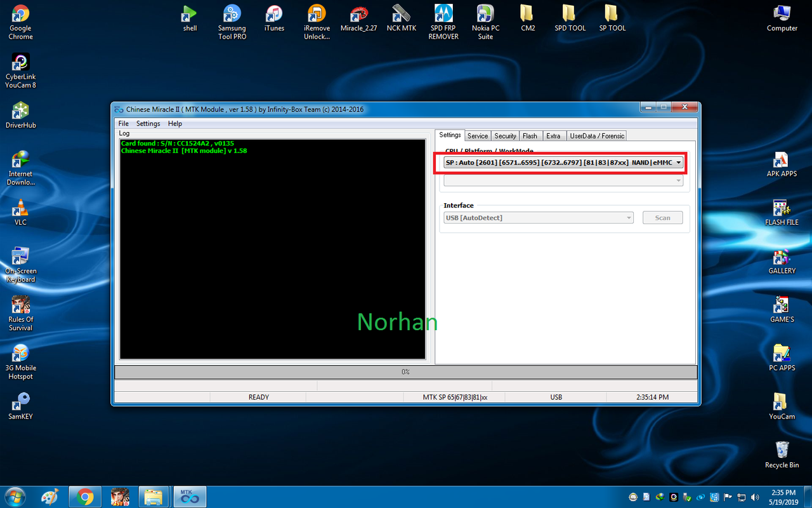Switch to the Security tab
The width and height of the screenshot is (812, 508).
pos(506,136)
